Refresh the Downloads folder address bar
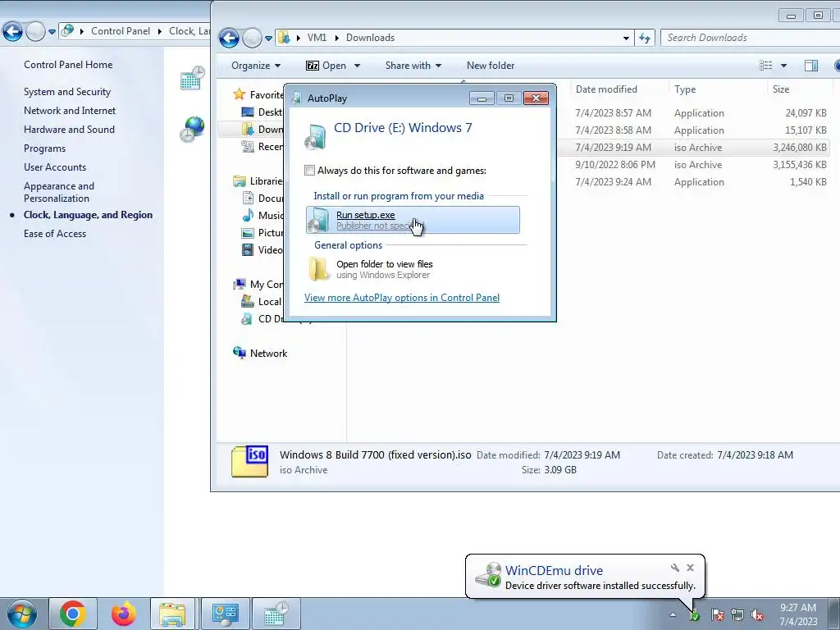This screenshot has width=840, height=630. (x=645, y=38)
